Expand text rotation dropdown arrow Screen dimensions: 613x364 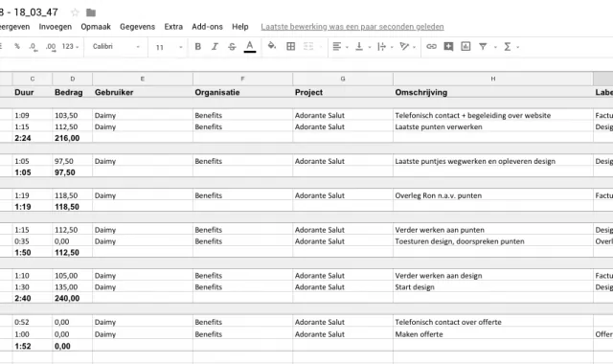pyautogui.click(x=414, y=47)
